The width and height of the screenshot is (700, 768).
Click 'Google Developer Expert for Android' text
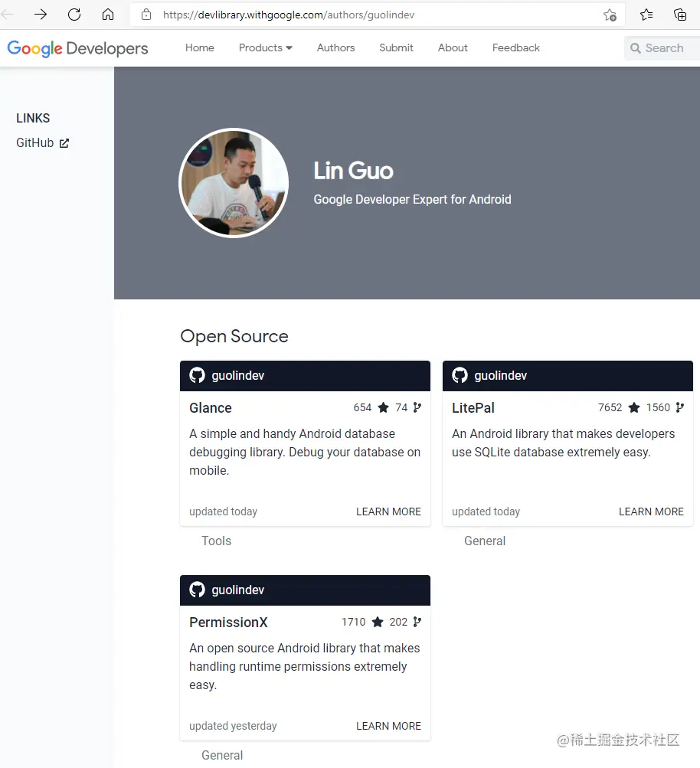[413, 199]
